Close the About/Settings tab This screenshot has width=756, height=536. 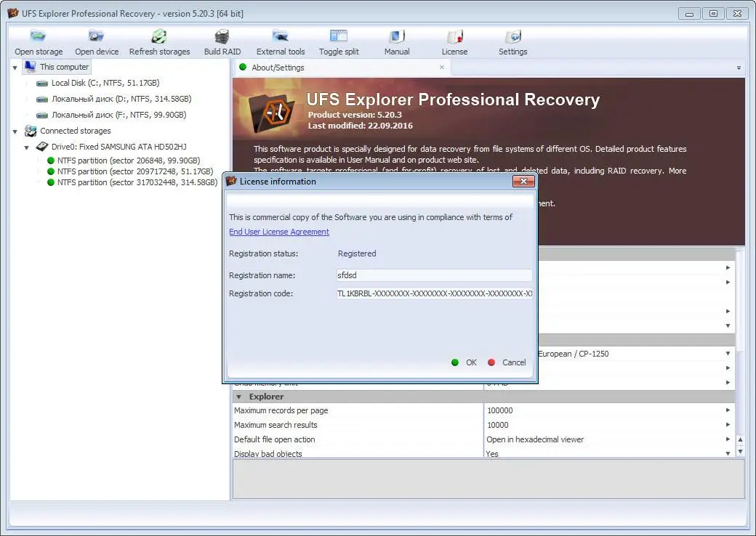(442, 68)
